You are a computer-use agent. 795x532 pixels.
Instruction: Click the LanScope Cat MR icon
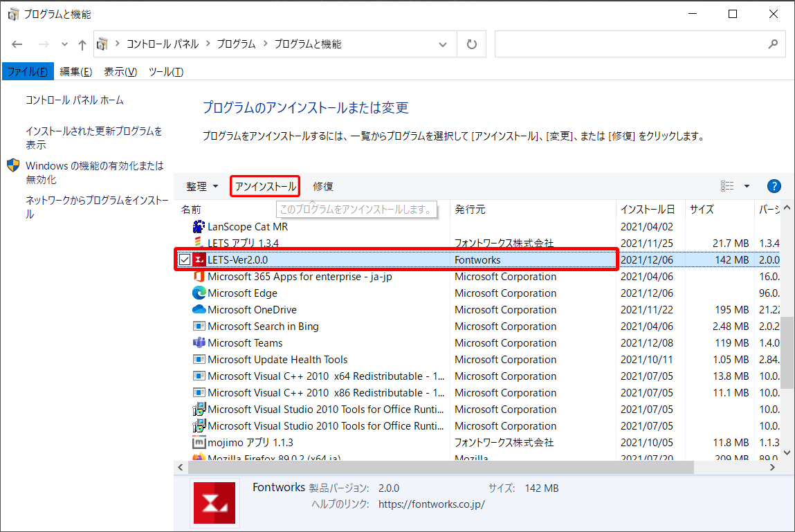coord(199,227)
